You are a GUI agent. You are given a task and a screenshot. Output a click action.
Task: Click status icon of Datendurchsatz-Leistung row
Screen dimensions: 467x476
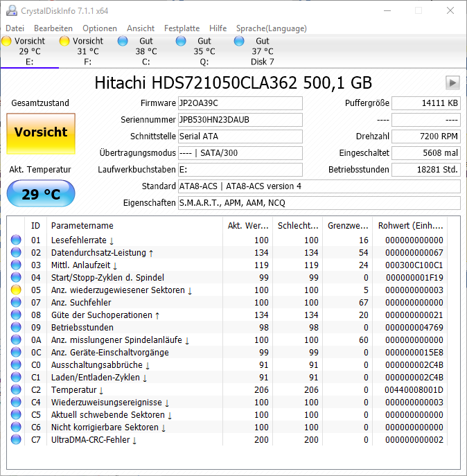16,252
